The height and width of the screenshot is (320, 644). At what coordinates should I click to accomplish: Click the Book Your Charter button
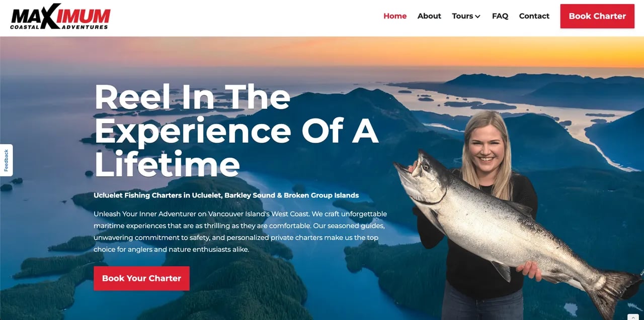coord(141,278)
